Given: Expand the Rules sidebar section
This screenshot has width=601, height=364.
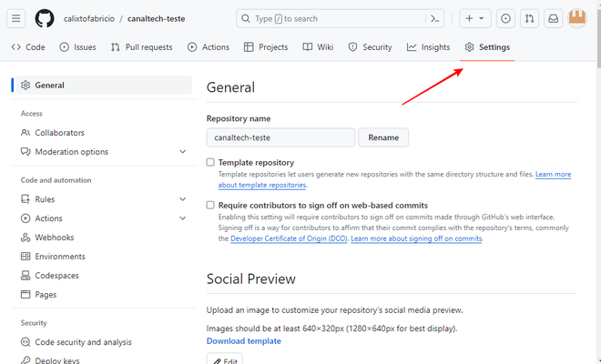Looking at the screenshot, I should (x=183, y=199).
